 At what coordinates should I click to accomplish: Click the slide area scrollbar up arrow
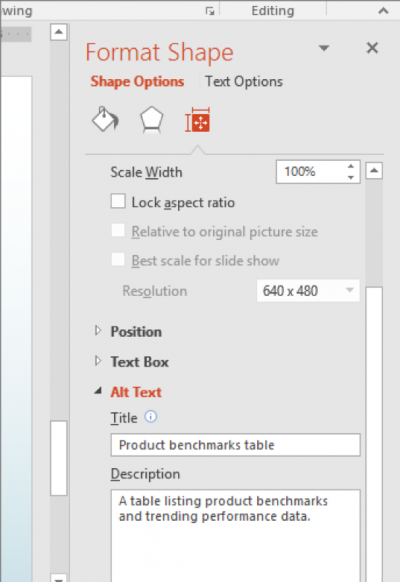[x=59, y=32]
